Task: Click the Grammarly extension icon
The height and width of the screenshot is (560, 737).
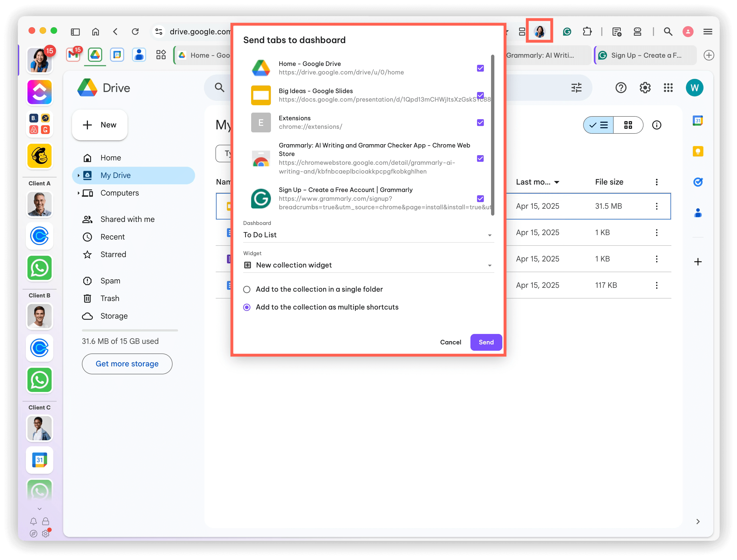Action: (x=567, y=31)
